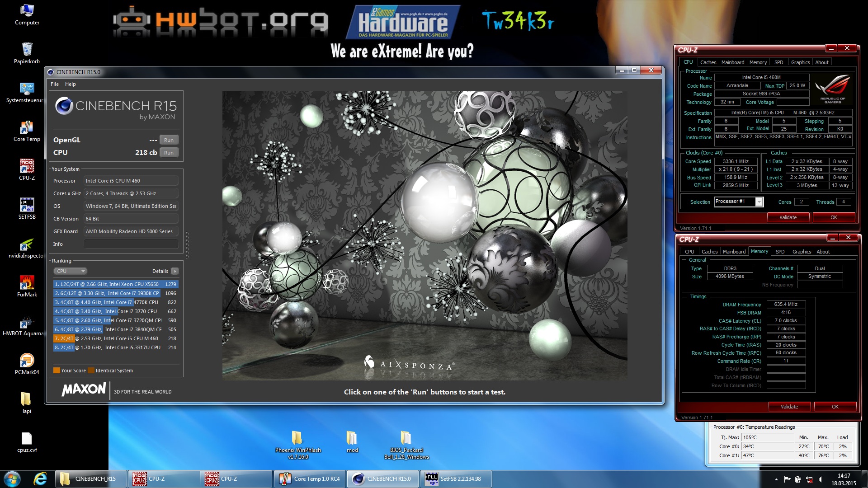Open the CPU ranking dropdown
The height and width of the screenshot is (488, 868).
tap(70, 271)
